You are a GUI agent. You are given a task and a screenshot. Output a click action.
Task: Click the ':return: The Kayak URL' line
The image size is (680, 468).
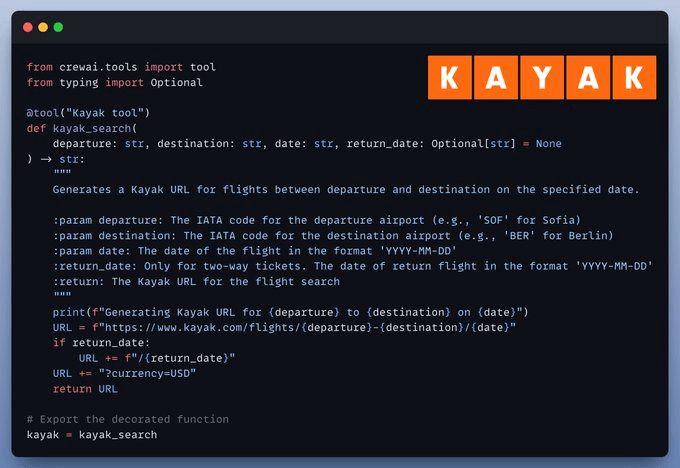point(196,281)
